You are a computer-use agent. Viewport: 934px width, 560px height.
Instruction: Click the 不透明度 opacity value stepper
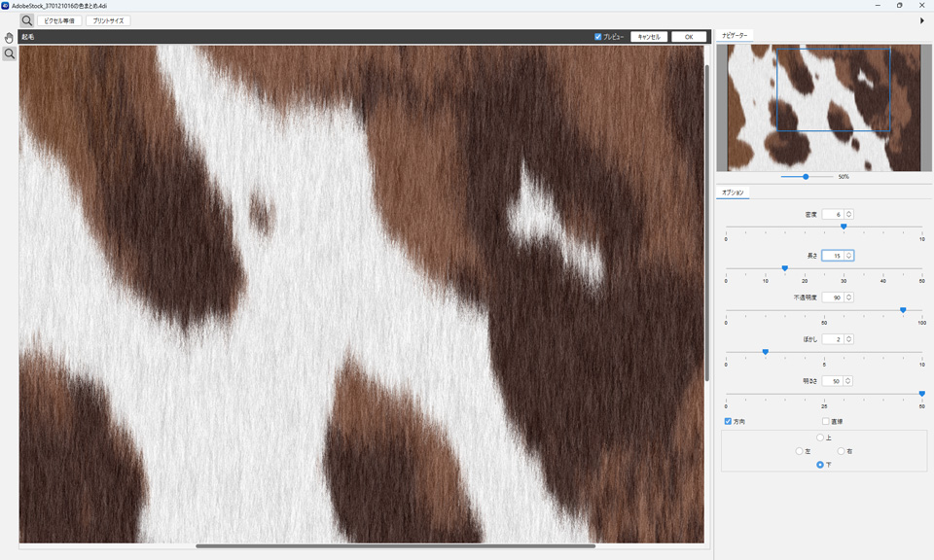tap(848, 297)
